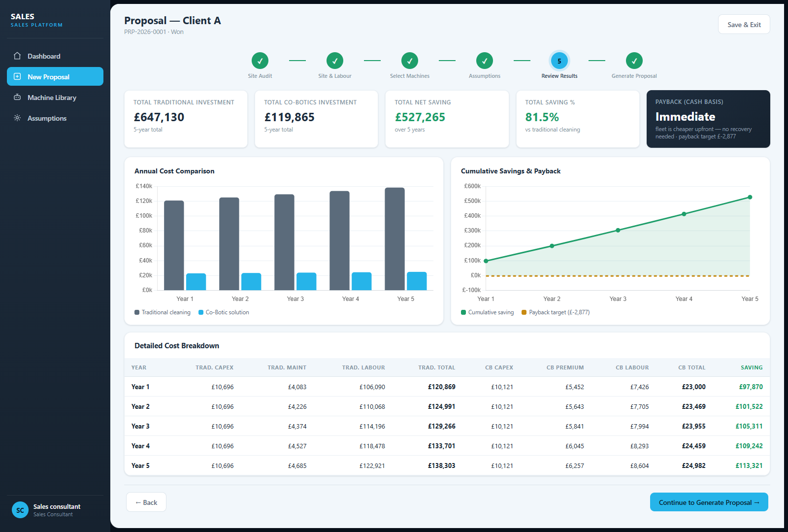
Task: Select New Proposal menu item
Action: (55, 76)
